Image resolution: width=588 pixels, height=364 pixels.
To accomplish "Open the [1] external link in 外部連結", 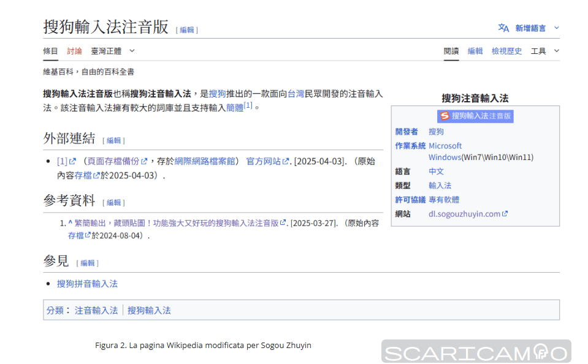I will click(x=63, y=161).
